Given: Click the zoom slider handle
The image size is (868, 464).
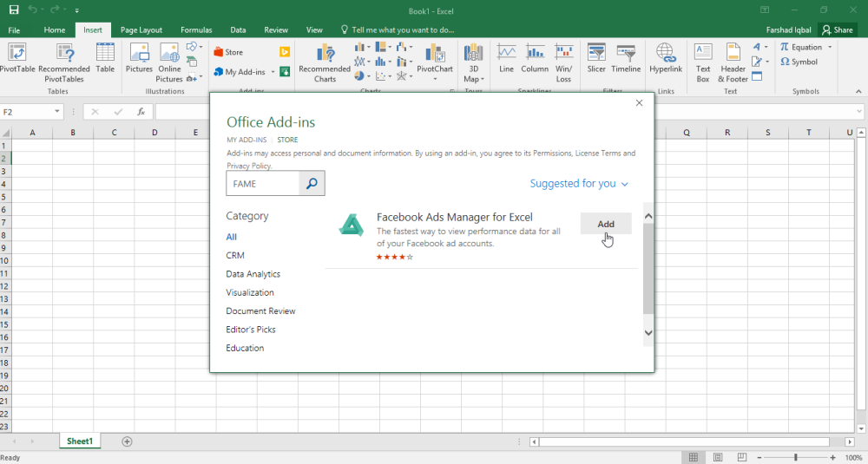Looking at the screenshot, I should pyautogui.click(x=795, y=457).
